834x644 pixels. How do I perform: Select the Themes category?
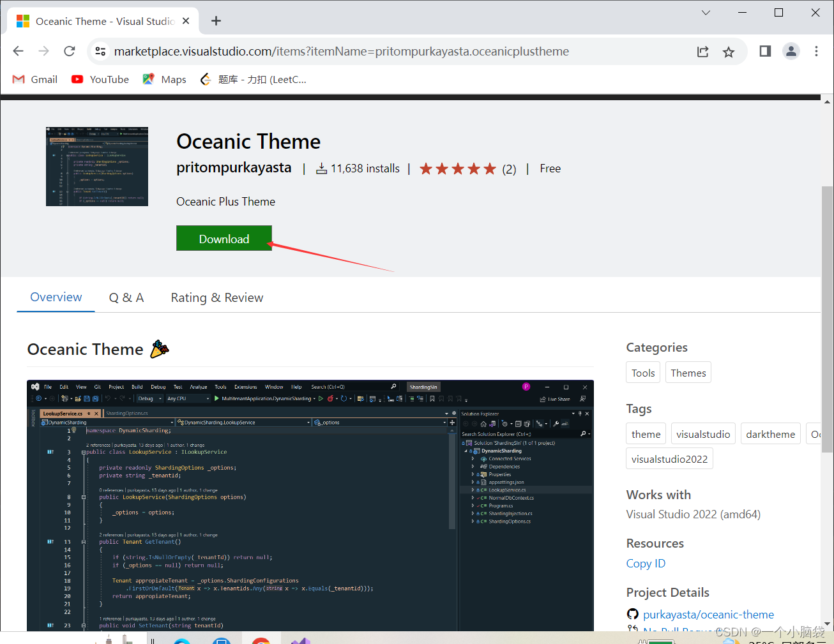pyautogui.click(x=688, y=373)
